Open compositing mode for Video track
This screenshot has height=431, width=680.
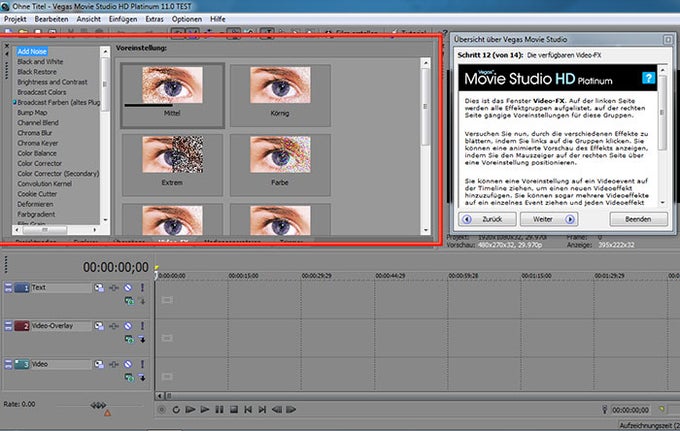(x=129, y=378)
